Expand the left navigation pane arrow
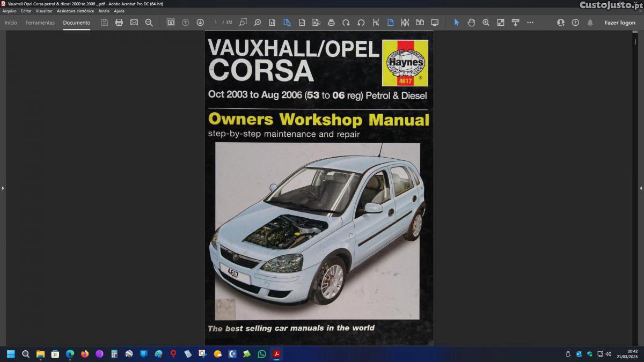This screenshot has height=362, width=644. [x=3, y=188]
